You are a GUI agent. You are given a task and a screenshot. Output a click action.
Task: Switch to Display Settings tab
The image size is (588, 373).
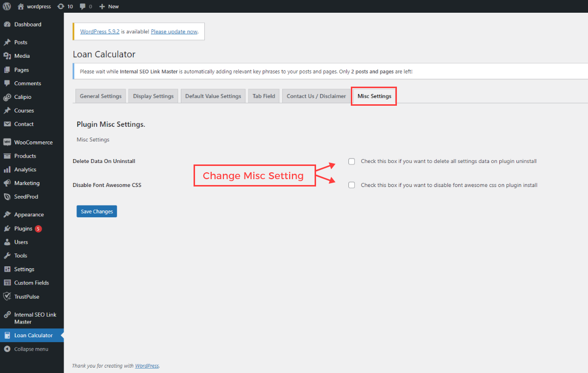click(x=153, y=96)
